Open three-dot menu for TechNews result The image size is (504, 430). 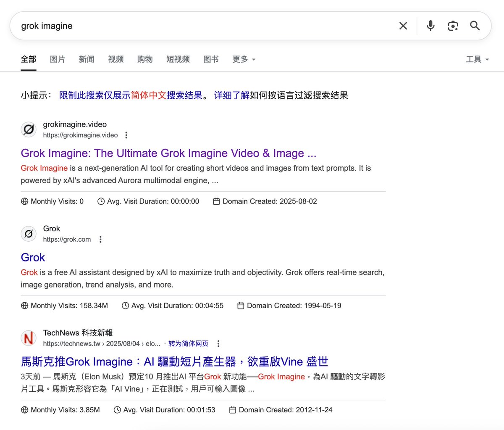tap(218, 343)
